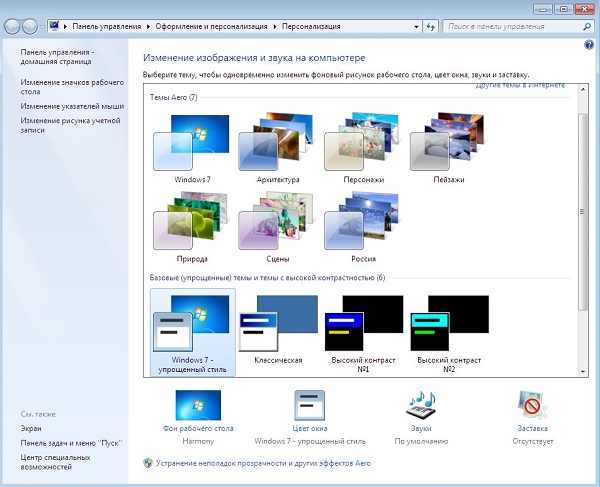Screen dimensions: 600x487
Task: Apply Высокий контраст №1 theme
Action: (364, 334)
